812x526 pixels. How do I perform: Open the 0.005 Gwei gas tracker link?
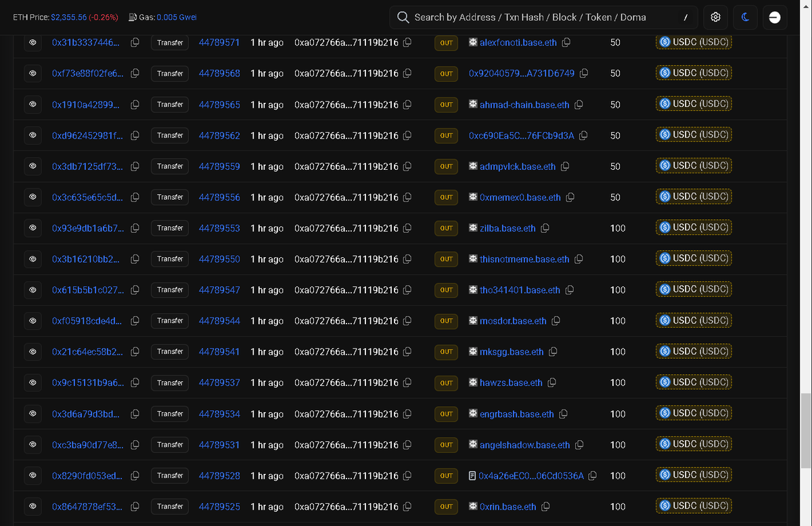point(177,17)
